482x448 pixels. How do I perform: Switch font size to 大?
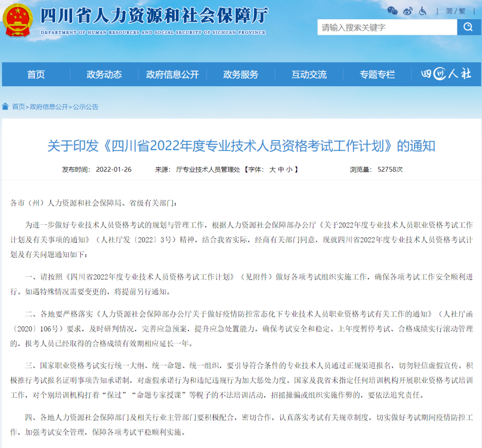click(x=274, y=170)
